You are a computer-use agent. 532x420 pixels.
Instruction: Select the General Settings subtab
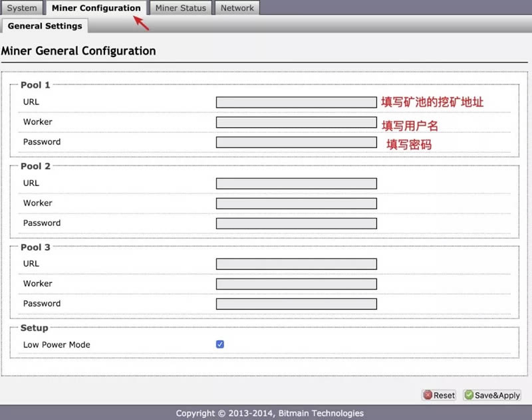coord(45,26)
